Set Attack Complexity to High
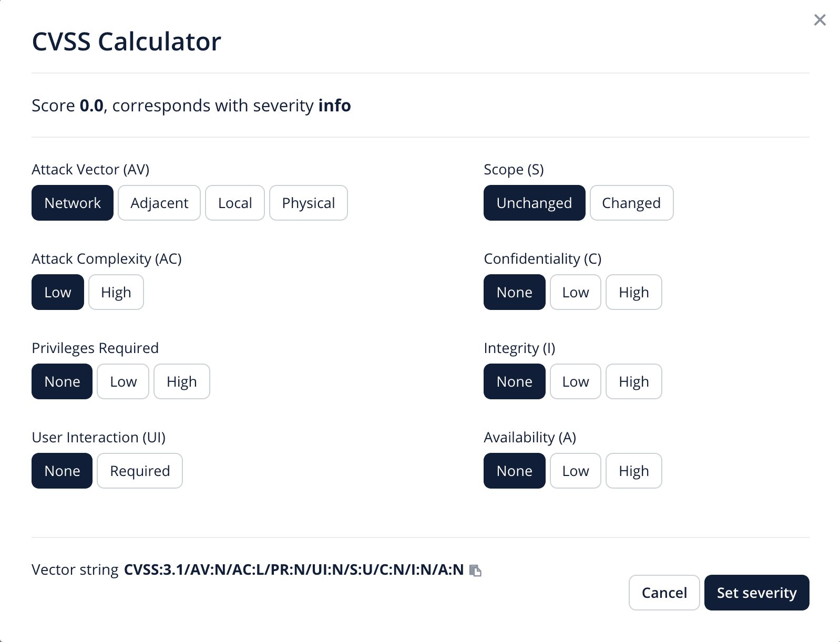Screen dimensions: 840x642 click(116, 293)
